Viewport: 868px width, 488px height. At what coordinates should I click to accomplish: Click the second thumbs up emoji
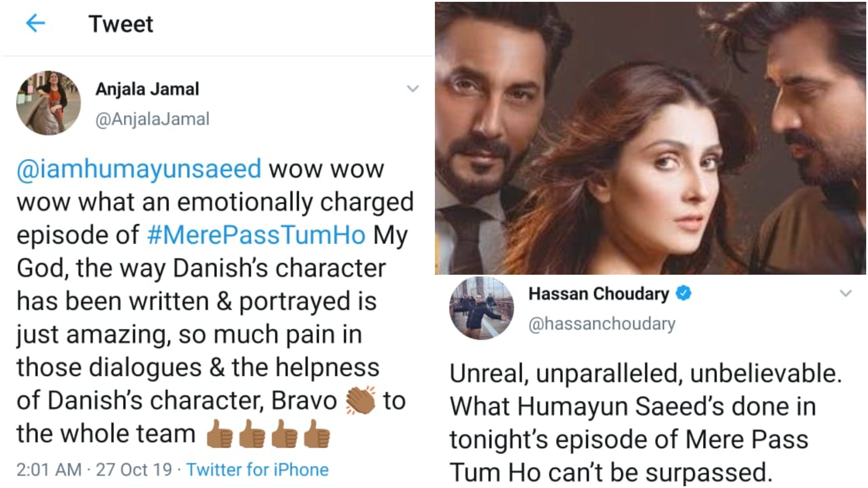pos(252,434)
